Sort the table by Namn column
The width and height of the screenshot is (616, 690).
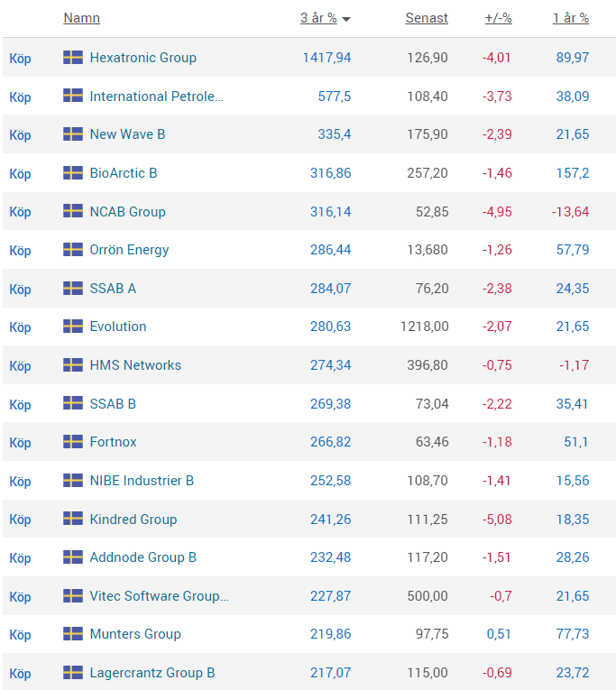pos(81,18)
